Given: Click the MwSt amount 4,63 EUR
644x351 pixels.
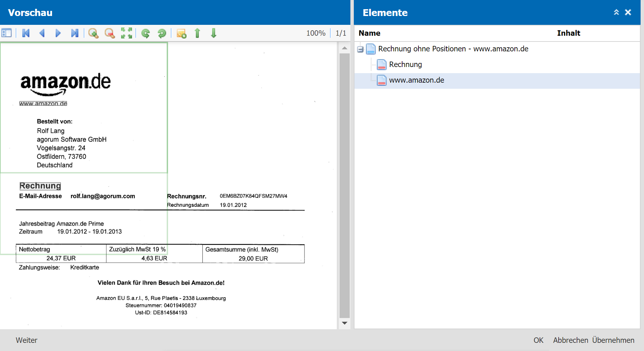Looking at the screenshot, I should click(154, 258).
